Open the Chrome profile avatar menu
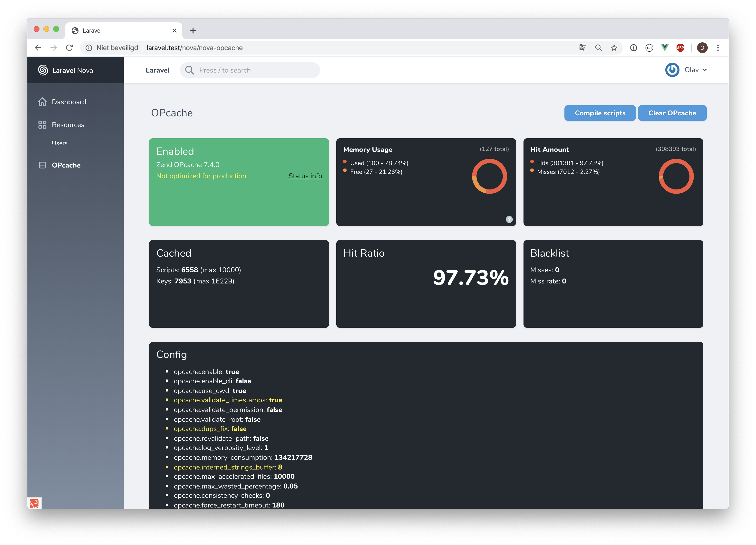 coord(702,48)
